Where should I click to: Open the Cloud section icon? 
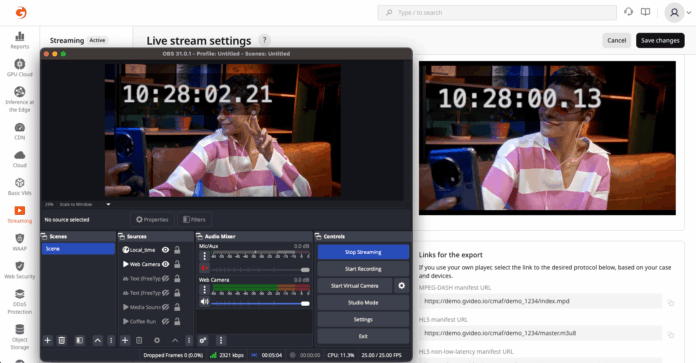coord(20,155)
